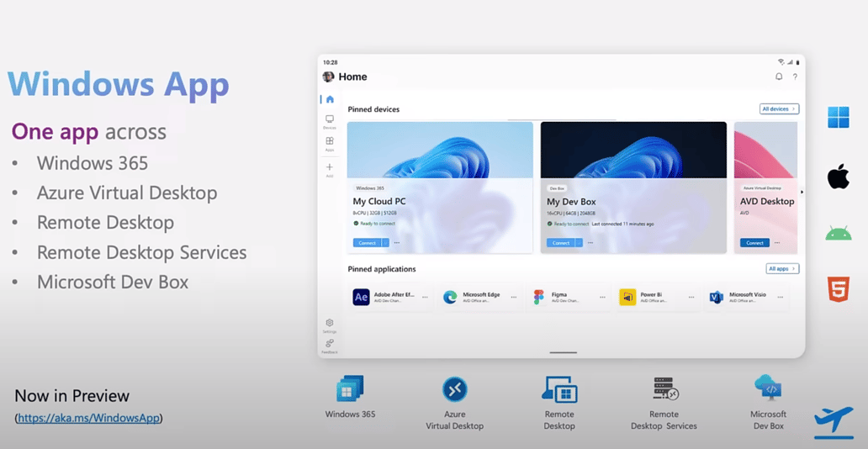Screen dimensions: 868x449
Task: Click the My Dev Box wallpaper thumbnail
Action: [x=633, y=150]
